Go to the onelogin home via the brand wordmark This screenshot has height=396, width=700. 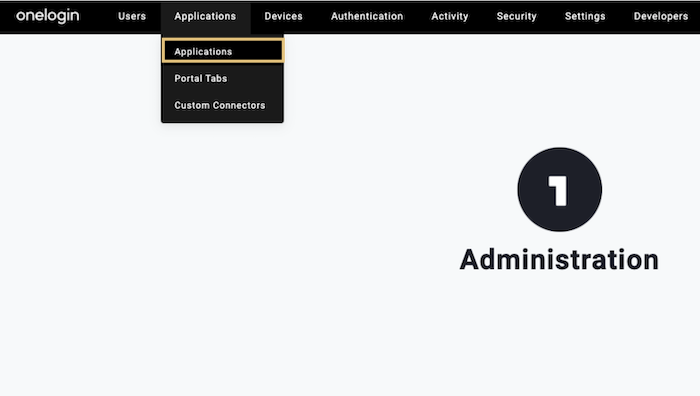tap(47, 17)
